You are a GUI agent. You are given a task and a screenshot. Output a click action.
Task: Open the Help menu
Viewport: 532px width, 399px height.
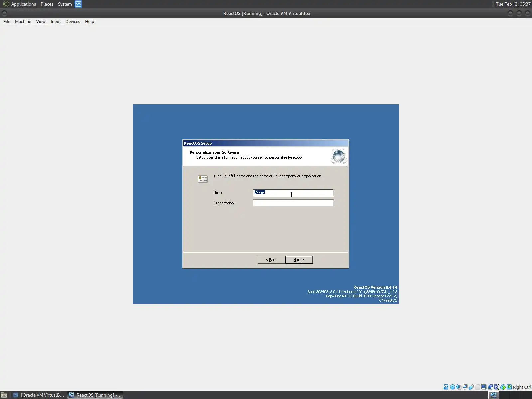coord(89,21)
